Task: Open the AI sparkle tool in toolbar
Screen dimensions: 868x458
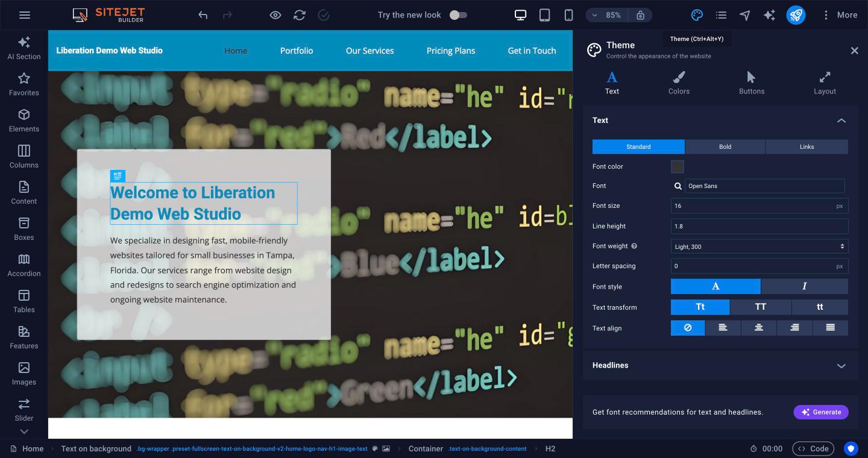Action: tap(769, 15)
